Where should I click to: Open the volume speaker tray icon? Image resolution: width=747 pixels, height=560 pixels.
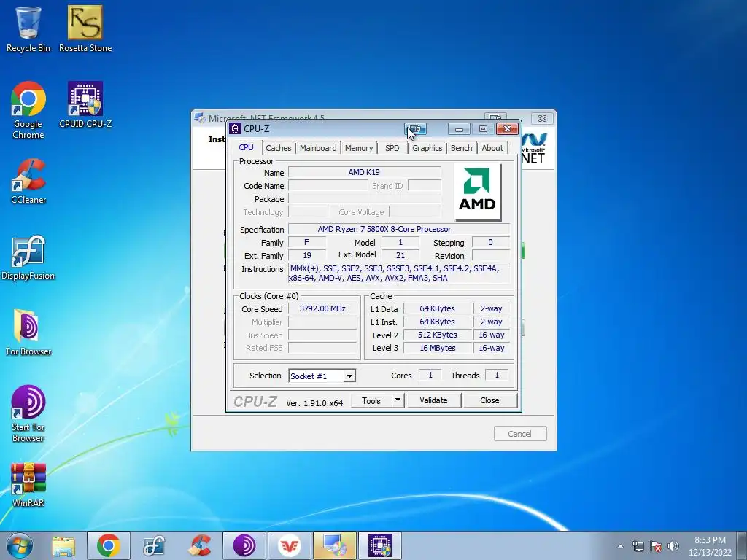(673, 546)
